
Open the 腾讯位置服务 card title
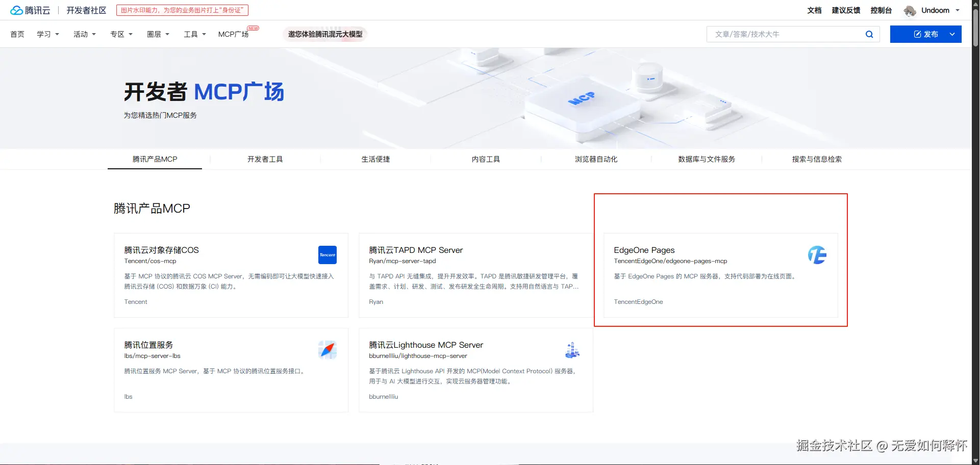tap(149, 345)
